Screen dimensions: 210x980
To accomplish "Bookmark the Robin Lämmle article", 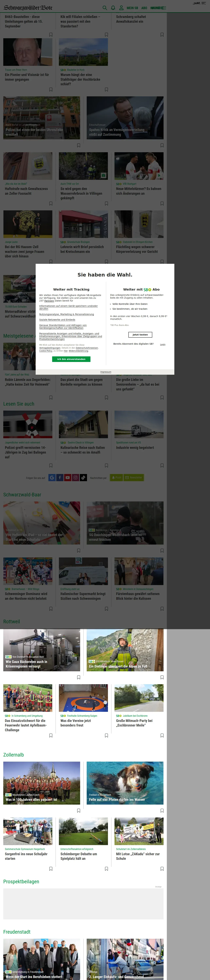I will [51, 398].
